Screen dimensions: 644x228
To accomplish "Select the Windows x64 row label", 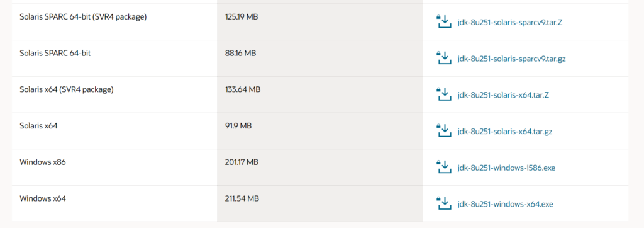I will coord(43,198).
